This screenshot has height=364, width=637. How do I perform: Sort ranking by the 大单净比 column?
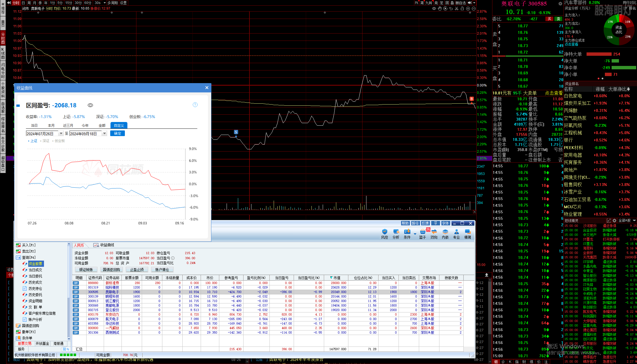pyautogui.click(x=619, y=89)
